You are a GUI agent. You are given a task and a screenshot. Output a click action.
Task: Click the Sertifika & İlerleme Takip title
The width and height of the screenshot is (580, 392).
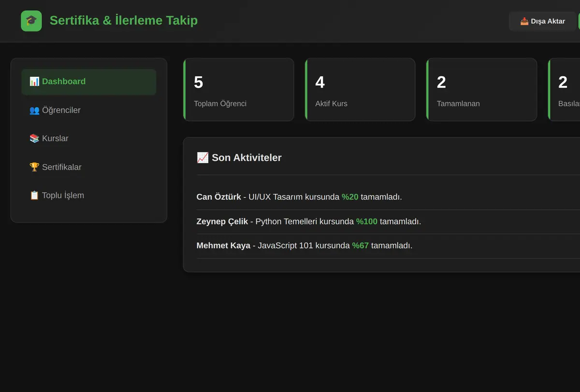[124, 20]
